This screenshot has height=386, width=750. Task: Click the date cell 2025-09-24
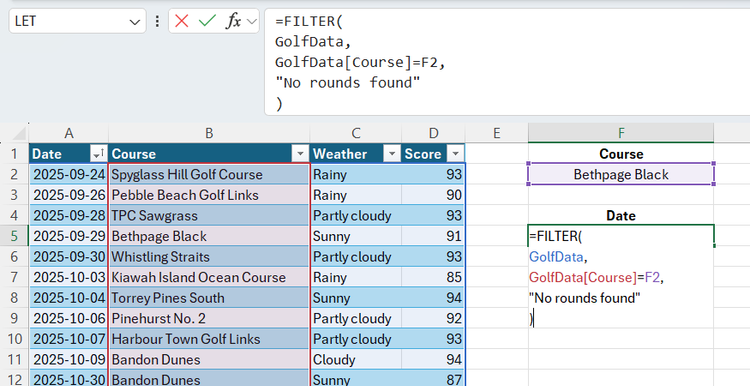pos(69,175)
